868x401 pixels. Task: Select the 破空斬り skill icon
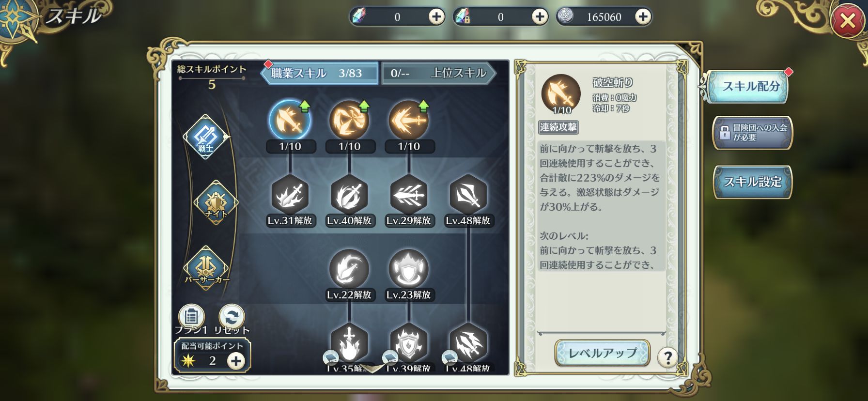coord(290,120)
